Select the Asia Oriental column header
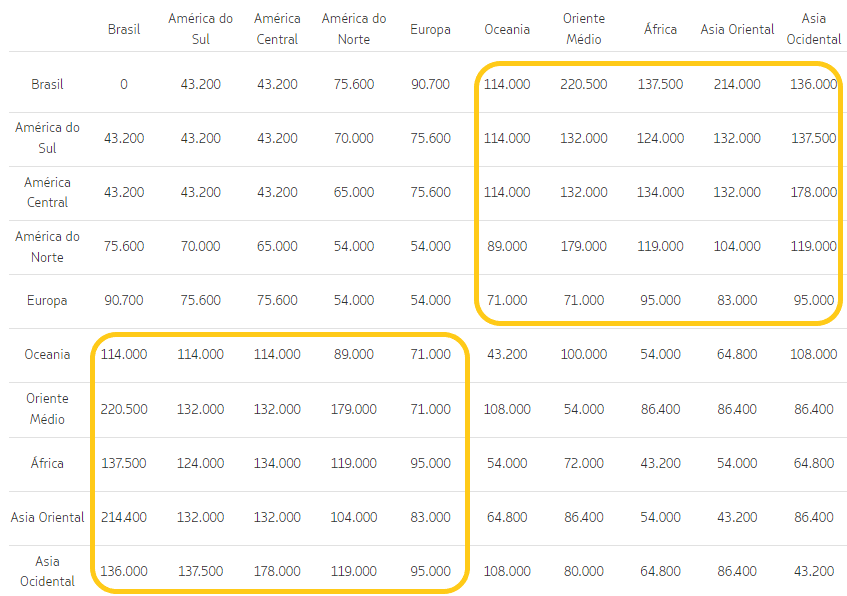 click(737, 29)
